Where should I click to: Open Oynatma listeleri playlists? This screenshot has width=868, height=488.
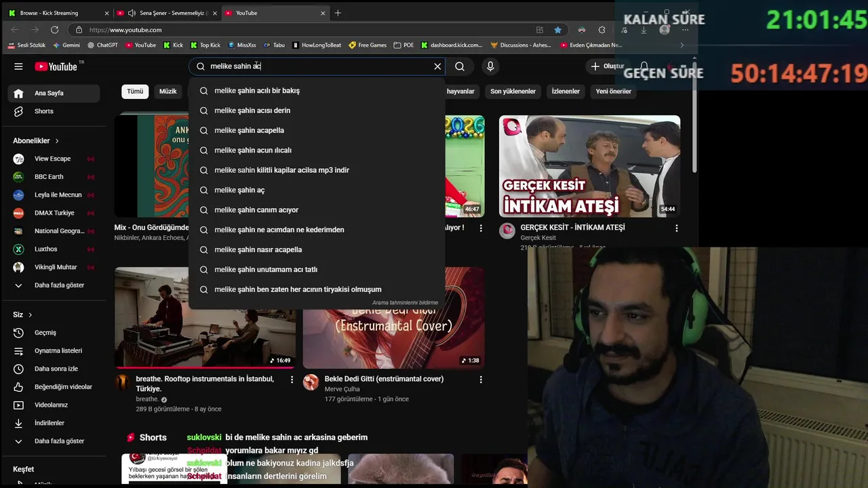[54, 350]
